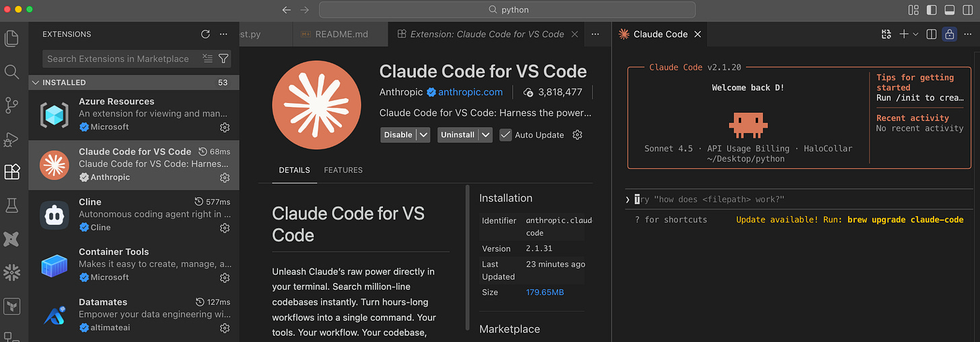This screenshot has width=980, height=342.
Task: Select the Extension: Claude Code for VS Code tab
Action: coord(487,34)
